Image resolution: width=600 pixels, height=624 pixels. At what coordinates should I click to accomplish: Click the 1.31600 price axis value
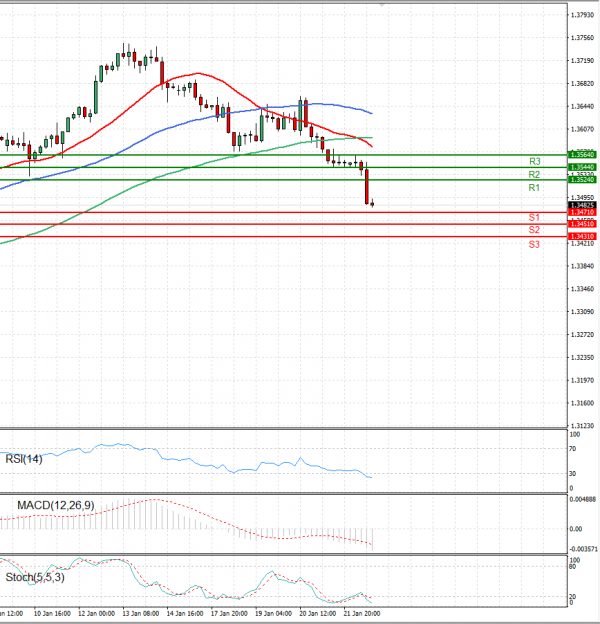[582, 403]
